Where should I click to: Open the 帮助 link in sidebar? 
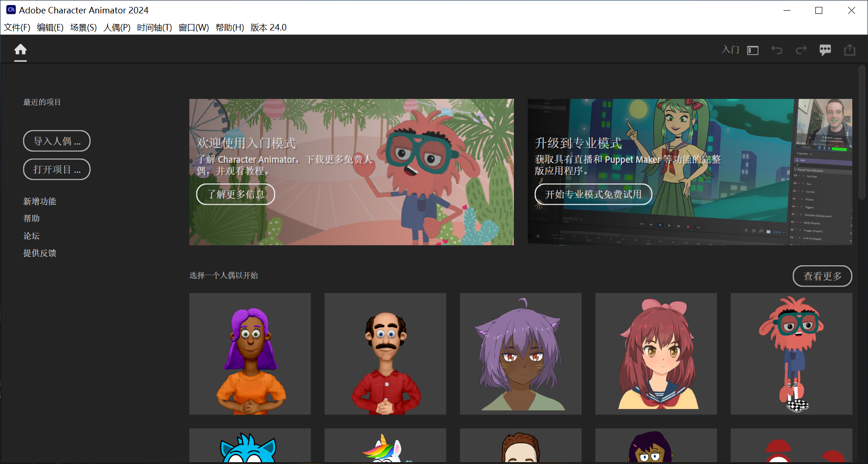pos(31,219)
